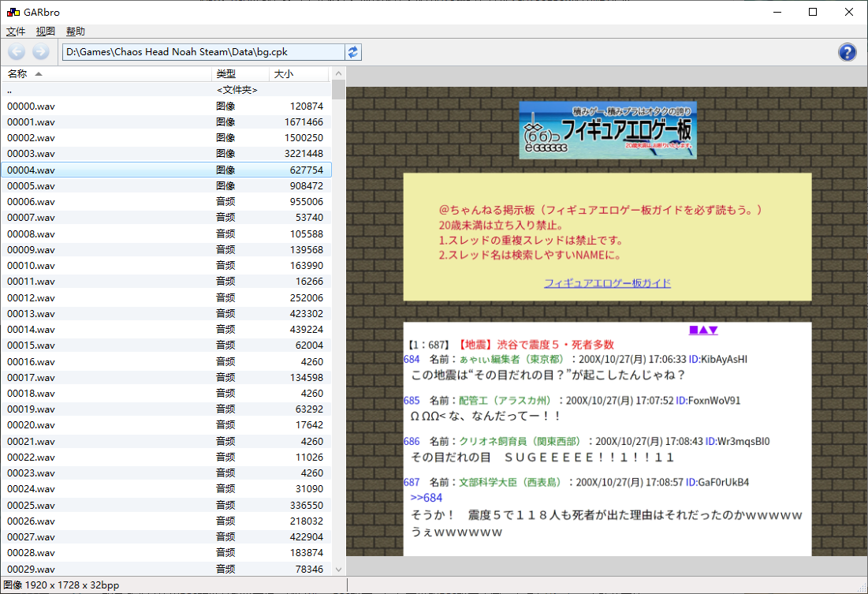Open the 视图 menu
Viewport: 868px width, 594px height.
pos(46,32)
